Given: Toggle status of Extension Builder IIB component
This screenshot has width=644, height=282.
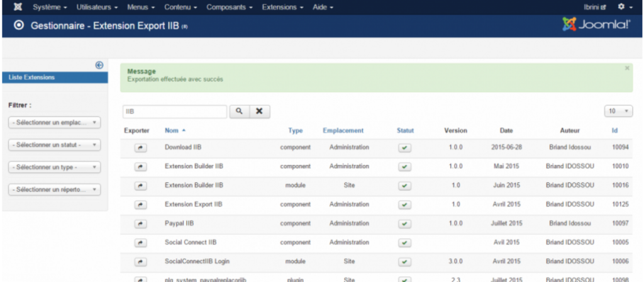Looking at the screenshot, I should point(404,167).
